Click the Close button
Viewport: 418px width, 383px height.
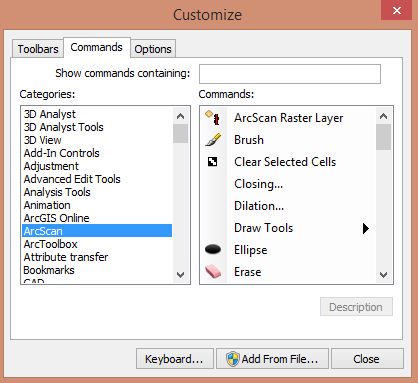[367, 359]
